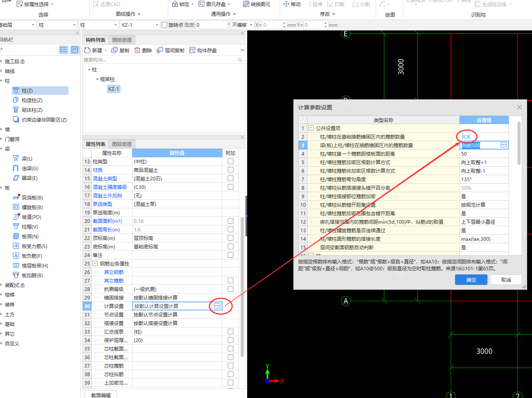Select 圈梁(E) item
This screenshot has height=398, width=532.
(x=26, y=178)
